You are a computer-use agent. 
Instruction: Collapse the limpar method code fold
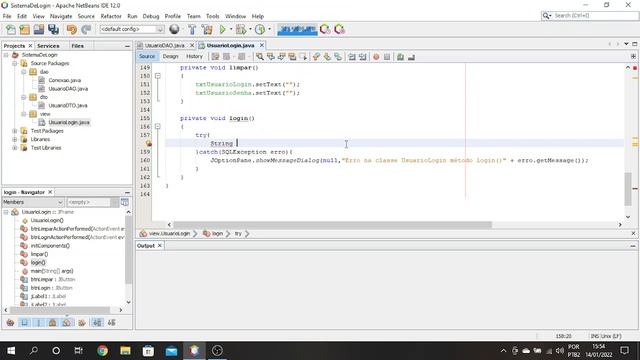[x=158, y=76]
